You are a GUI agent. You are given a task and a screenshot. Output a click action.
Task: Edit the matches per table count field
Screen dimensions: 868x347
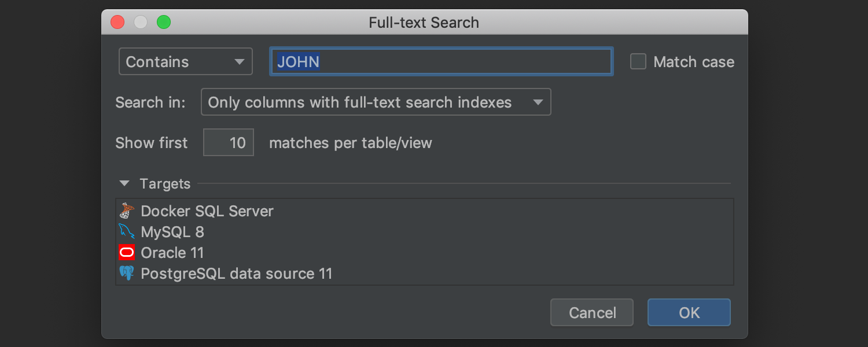[228, 142]
